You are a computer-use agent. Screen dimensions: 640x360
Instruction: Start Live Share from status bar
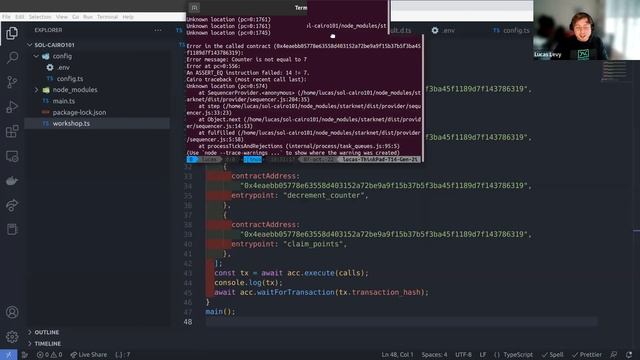pyautogui.click(x=89, y=355)
